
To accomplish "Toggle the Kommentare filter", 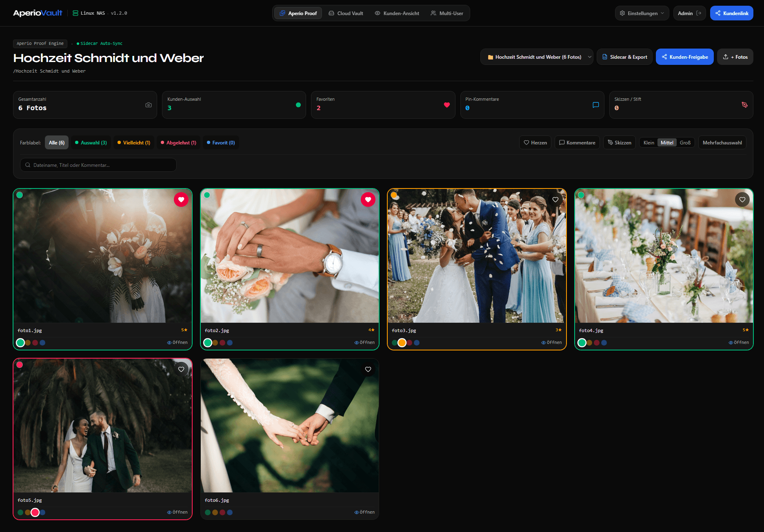I will click(577, 142).
